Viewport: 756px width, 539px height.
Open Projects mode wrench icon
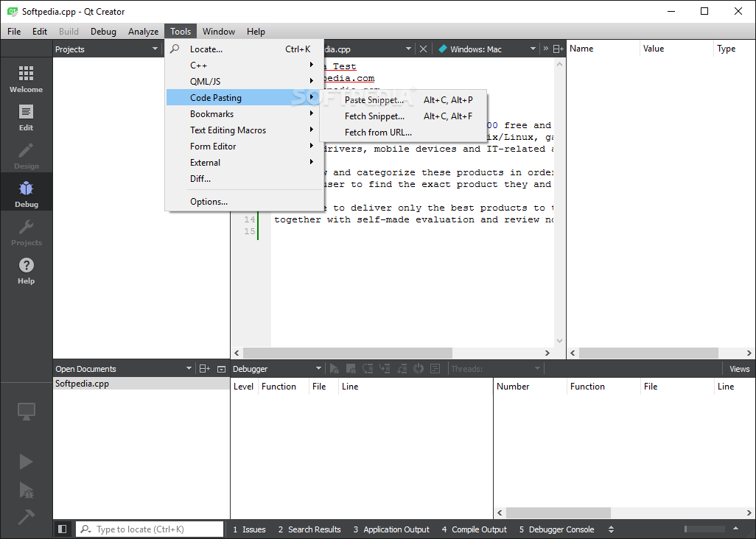coord(26,232)
